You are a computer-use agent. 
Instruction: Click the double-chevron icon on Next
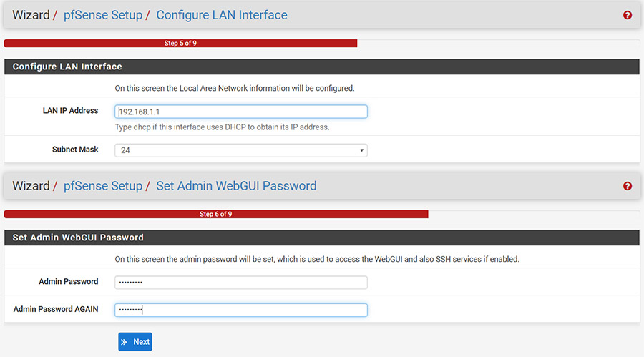[x=124, y=342]
